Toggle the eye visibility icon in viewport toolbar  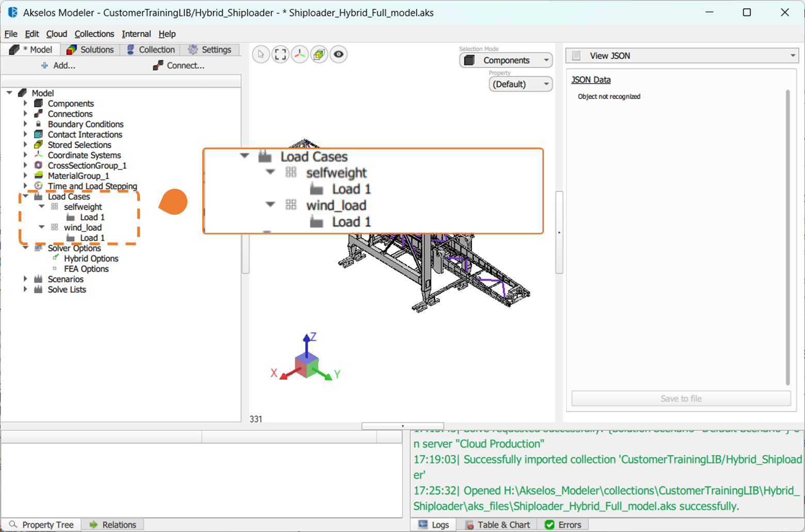point(339,54)
